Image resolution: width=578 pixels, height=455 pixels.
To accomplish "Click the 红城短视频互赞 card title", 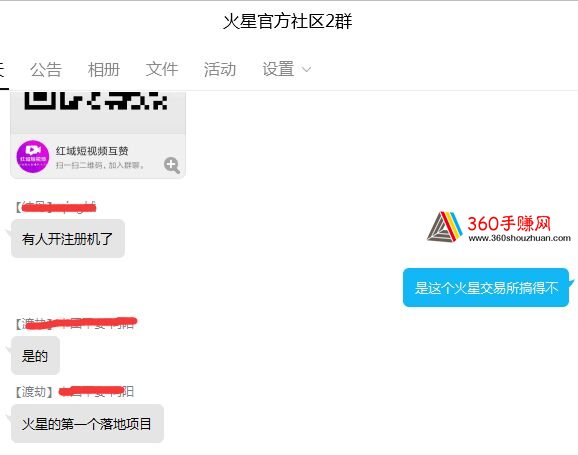I will click(92, 150).
